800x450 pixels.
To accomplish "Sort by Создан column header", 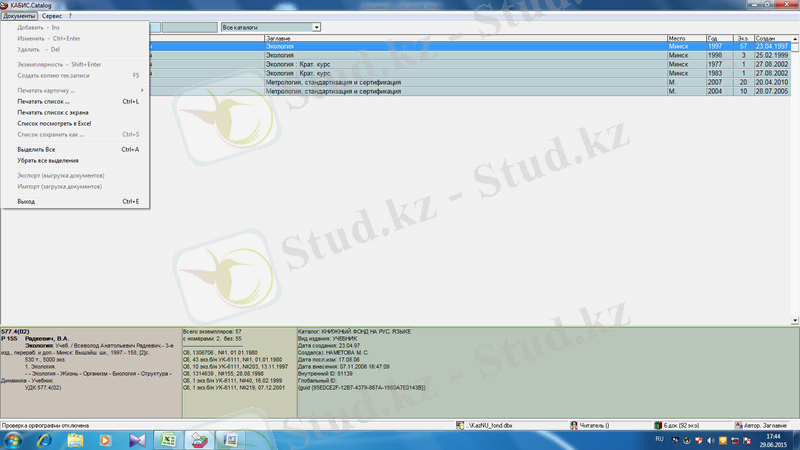I will (772, 38).
